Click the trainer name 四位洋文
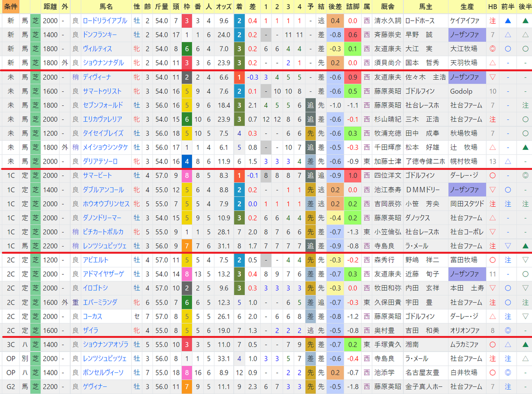The width and height of the screenshot is (532, 394). [x=387, y=176]
